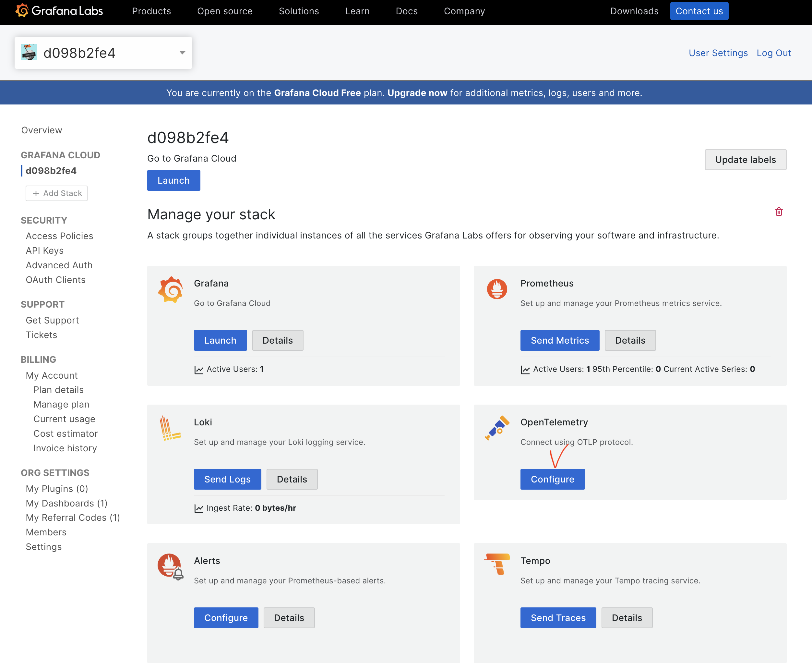
Task: Open User Settings
Action: click(x=718, y=53)
